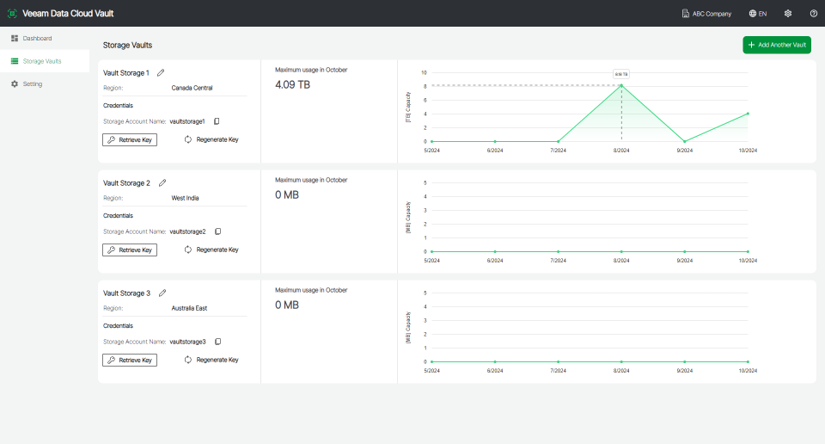This screenshot has width=825, height=444.
Task: Copy vaultstorage3 account name
Action: 218,342
